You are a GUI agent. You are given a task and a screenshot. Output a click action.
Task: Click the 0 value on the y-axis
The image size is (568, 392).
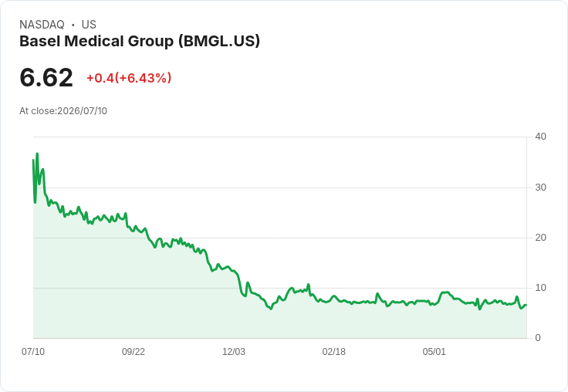click(538, 338)
